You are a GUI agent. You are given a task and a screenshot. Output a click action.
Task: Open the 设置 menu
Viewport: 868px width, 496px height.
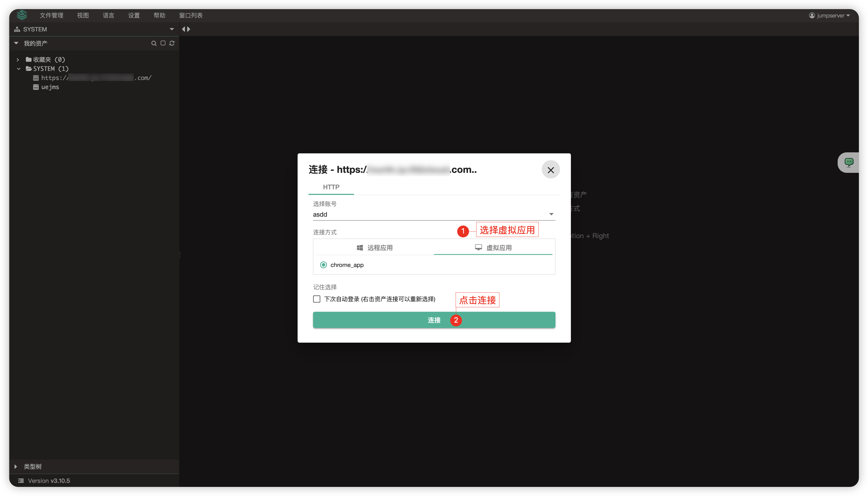pos(134,15)
